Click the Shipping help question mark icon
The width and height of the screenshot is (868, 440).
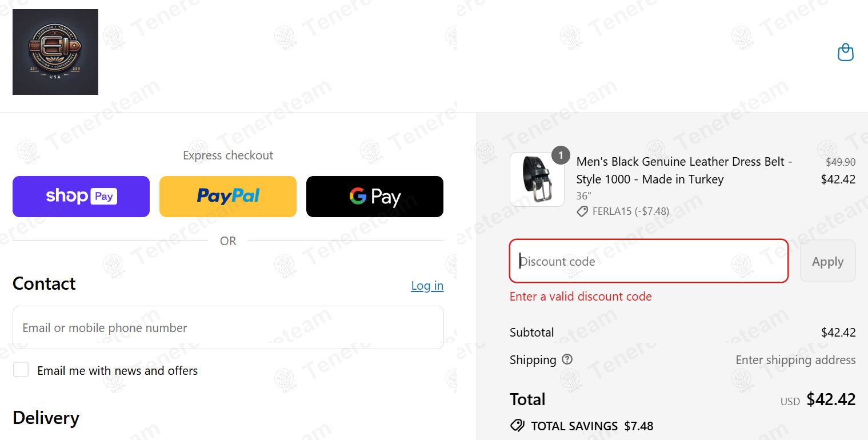567,359
